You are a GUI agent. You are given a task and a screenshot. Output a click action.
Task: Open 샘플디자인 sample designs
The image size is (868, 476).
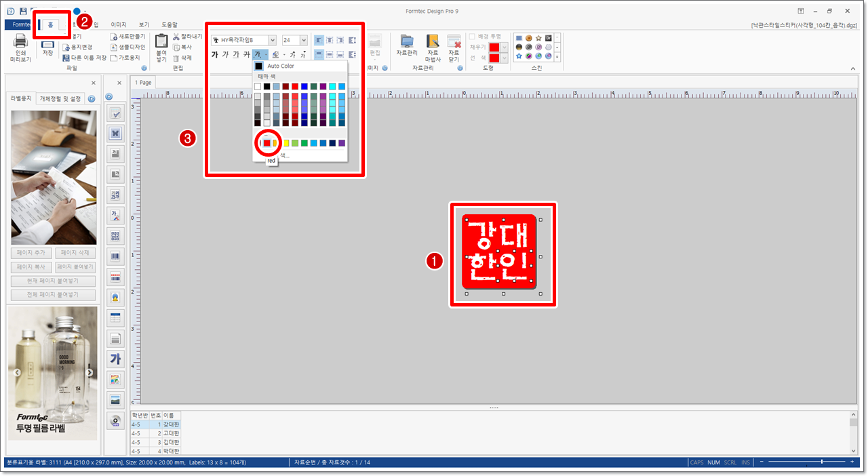[x=127, y=47]
